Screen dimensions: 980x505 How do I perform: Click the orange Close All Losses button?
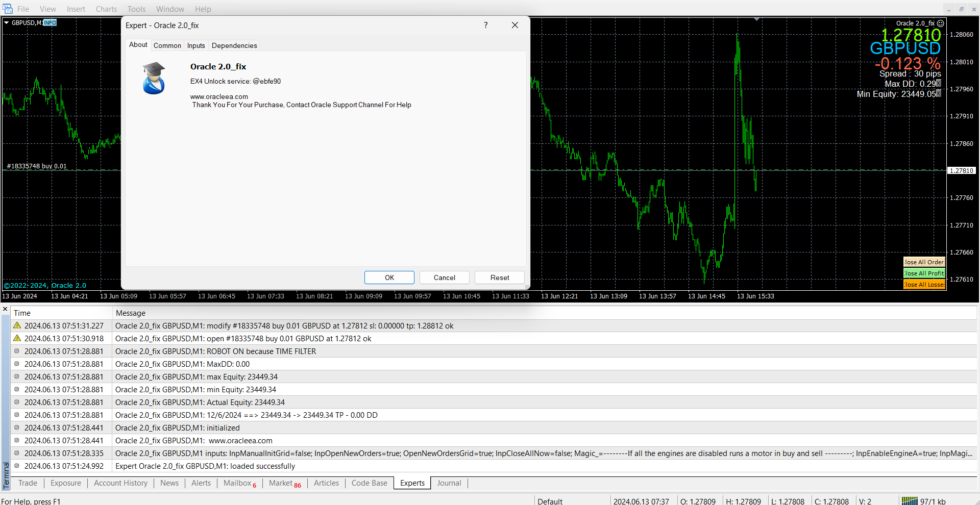pyautogui.click(x=924, y=285)
